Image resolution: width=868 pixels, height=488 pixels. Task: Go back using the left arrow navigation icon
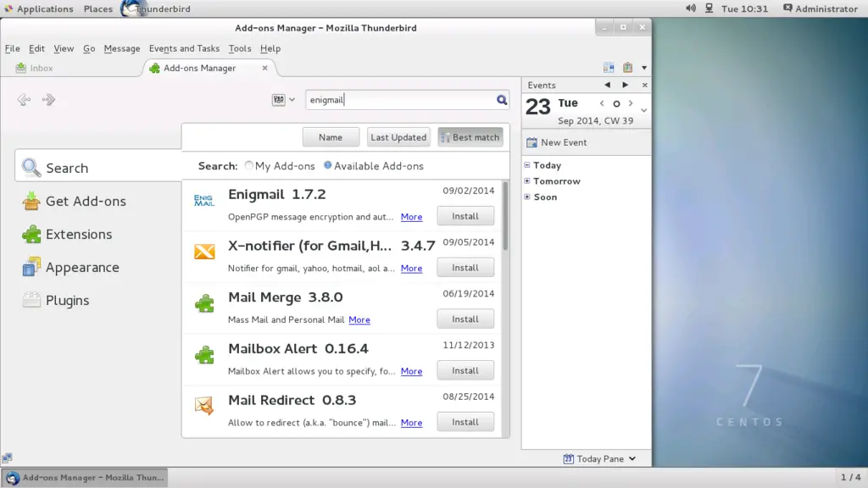pos(24,100)
